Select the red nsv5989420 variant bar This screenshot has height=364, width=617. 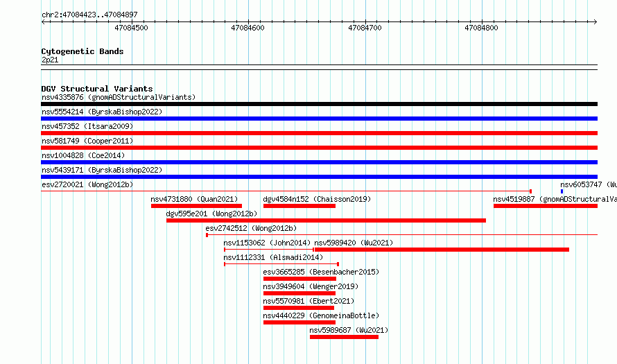[442, 250]
